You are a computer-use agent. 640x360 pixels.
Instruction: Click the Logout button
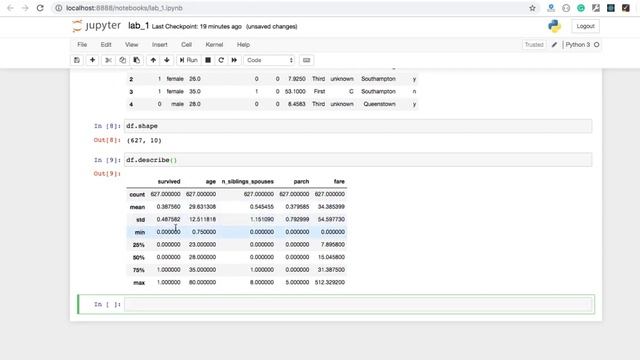(585, 26)
